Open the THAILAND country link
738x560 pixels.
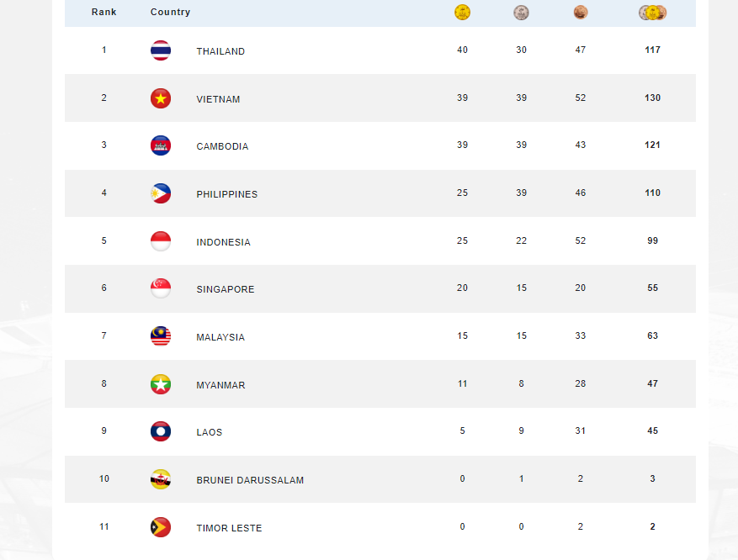click(x=220, y=51)
